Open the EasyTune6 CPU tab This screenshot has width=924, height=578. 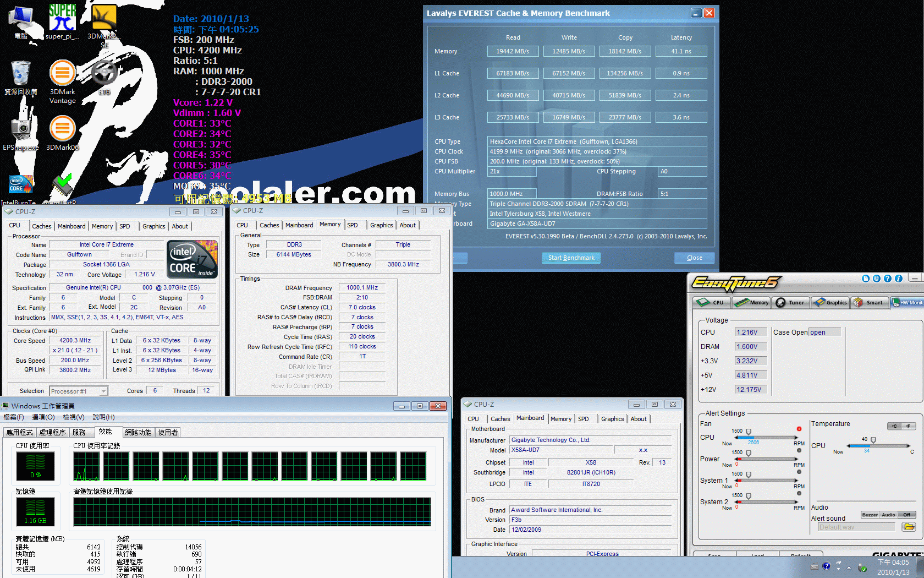[x=712, y=302]
